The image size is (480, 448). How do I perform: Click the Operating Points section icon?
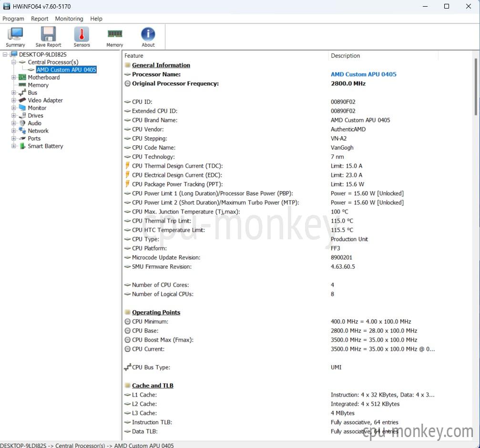pos(128,313)
